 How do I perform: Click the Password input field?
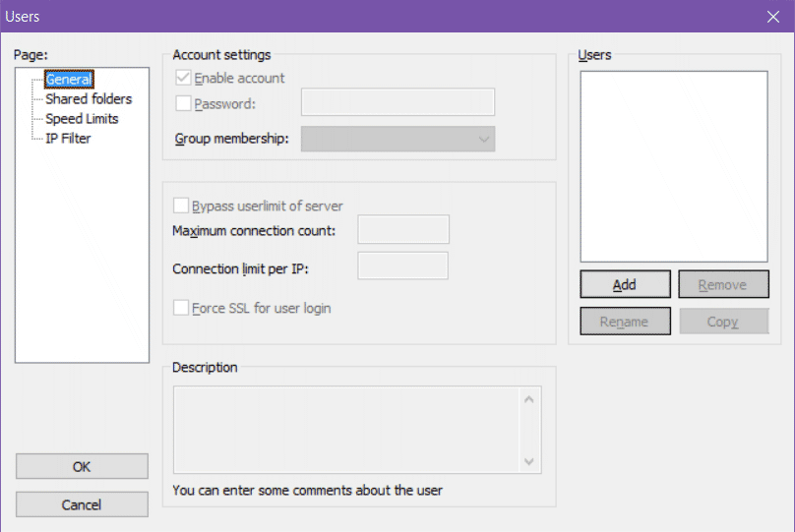pos(397,103)
